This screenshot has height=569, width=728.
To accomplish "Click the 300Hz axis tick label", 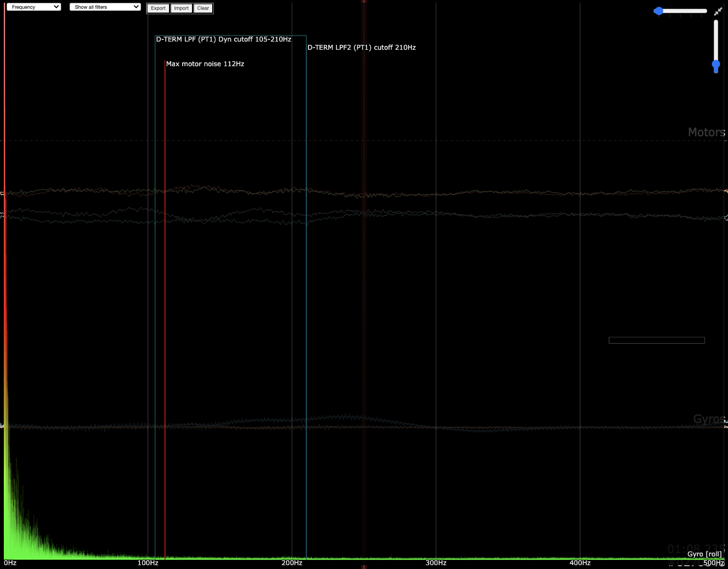I will coord(436,563).
